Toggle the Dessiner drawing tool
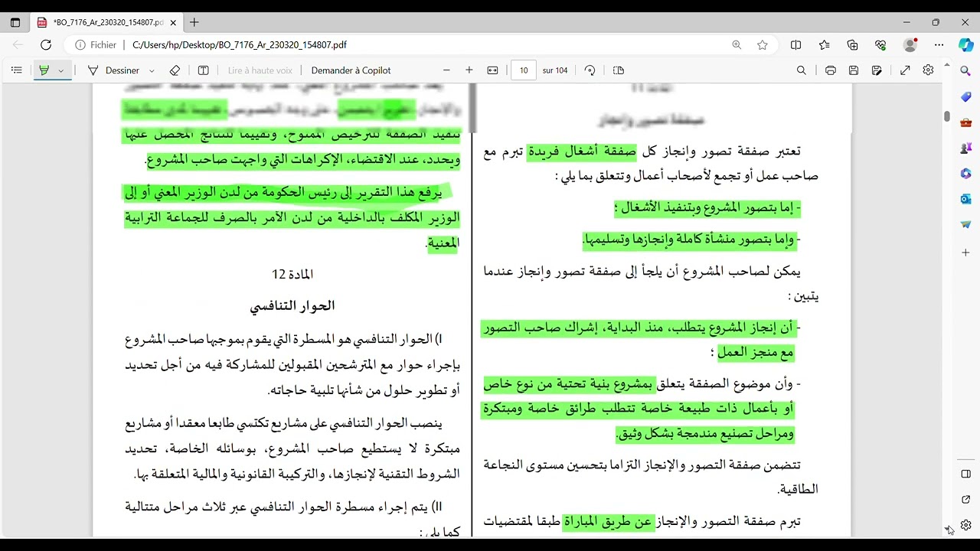This screenshot has width=980, height=551. point(114,70)
